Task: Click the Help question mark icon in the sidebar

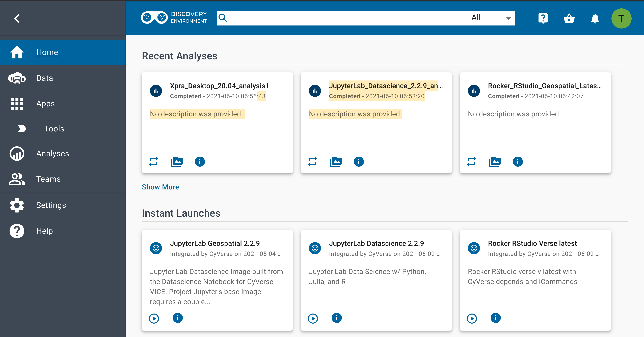Action: pyautogui.click(x=17, y=231)
